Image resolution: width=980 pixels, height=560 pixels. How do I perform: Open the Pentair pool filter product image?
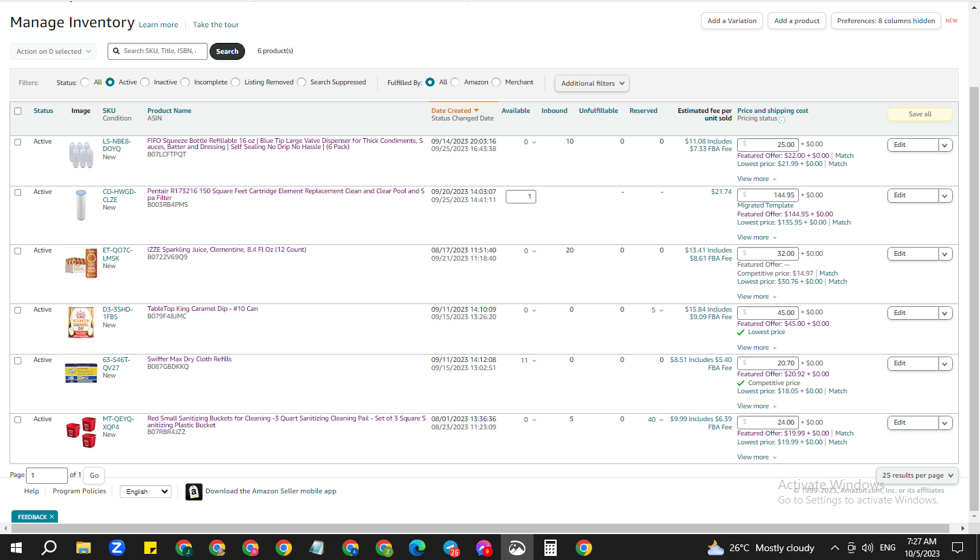tap(82, 205)
